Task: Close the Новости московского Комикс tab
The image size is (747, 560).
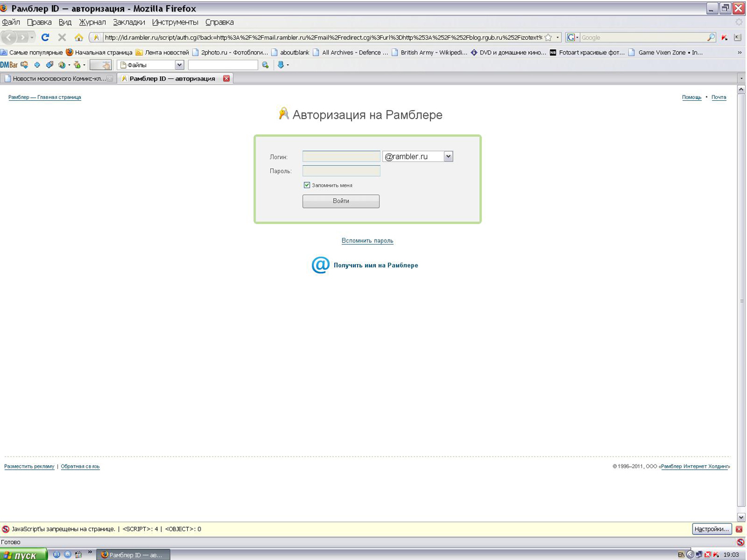Action: click(x=110, y=78)
